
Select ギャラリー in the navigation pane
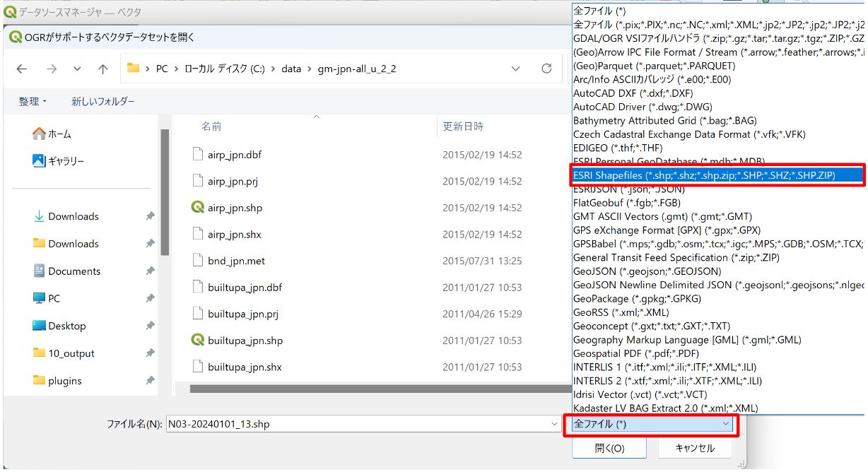point(58,161)
